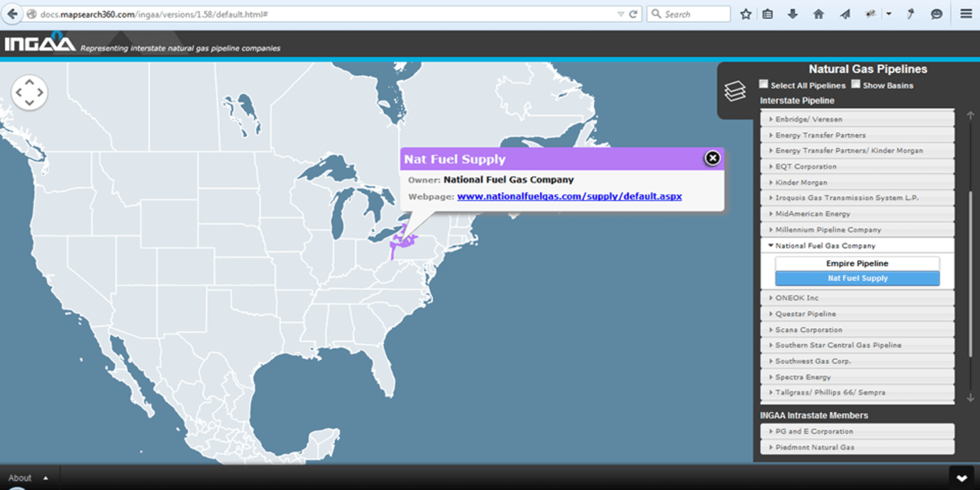Expand Kinder Morgan group
The width and height of the screenshot is (980, 490).
click(x=857, y=182)
